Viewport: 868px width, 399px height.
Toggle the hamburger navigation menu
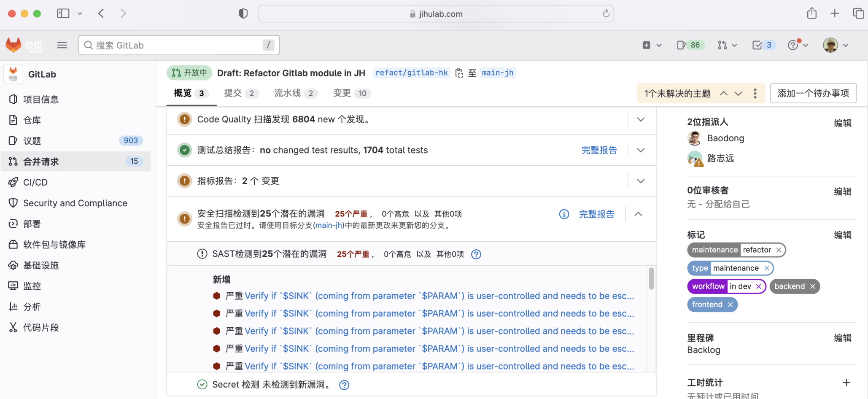(x=62, y=45)
